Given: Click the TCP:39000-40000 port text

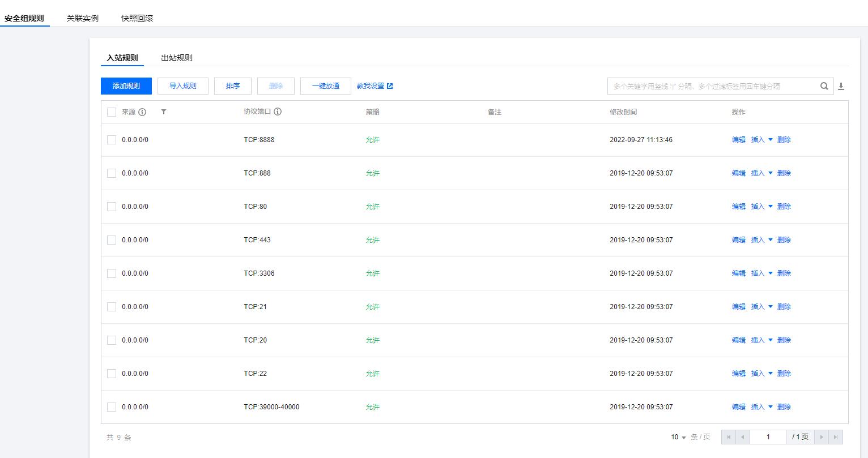Looking at the screenshot, I should pyautogui.click(x=272, y=407).
